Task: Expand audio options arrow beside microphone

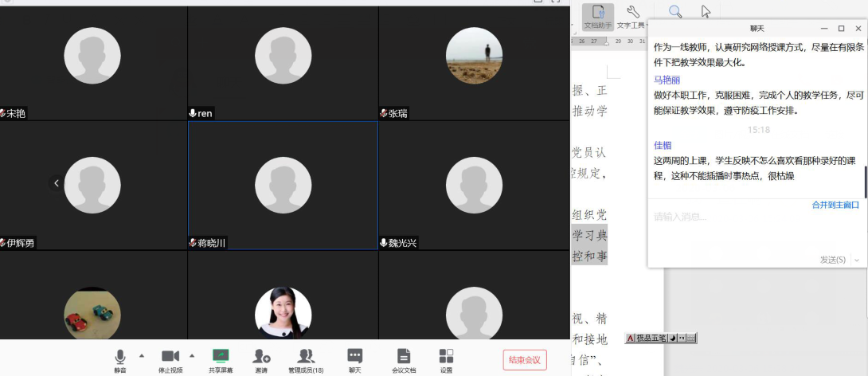Action: point(142,355)
